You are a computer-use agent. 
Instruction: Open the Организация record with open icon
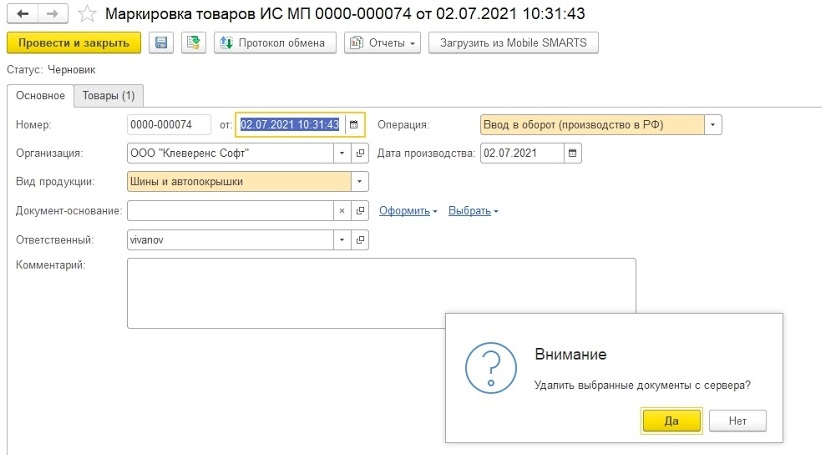[x=360, y=153]
